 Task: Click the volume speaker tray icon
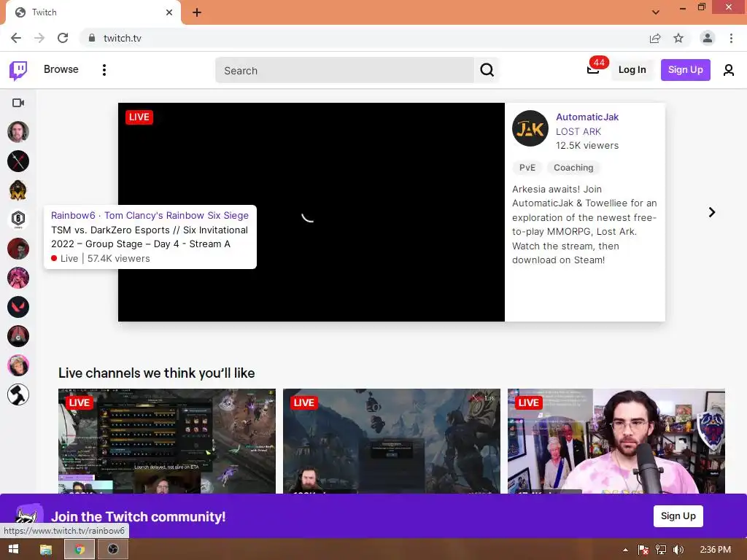click(x=678, y=550)
